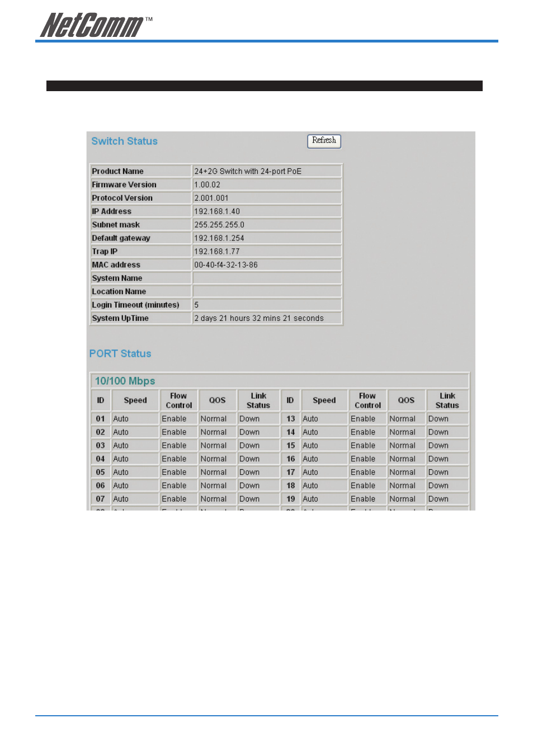Image resolution: width=533 pixels, height=756 pixels.
Task: Click the QOS value for port 03
Action: click(217, 446)
